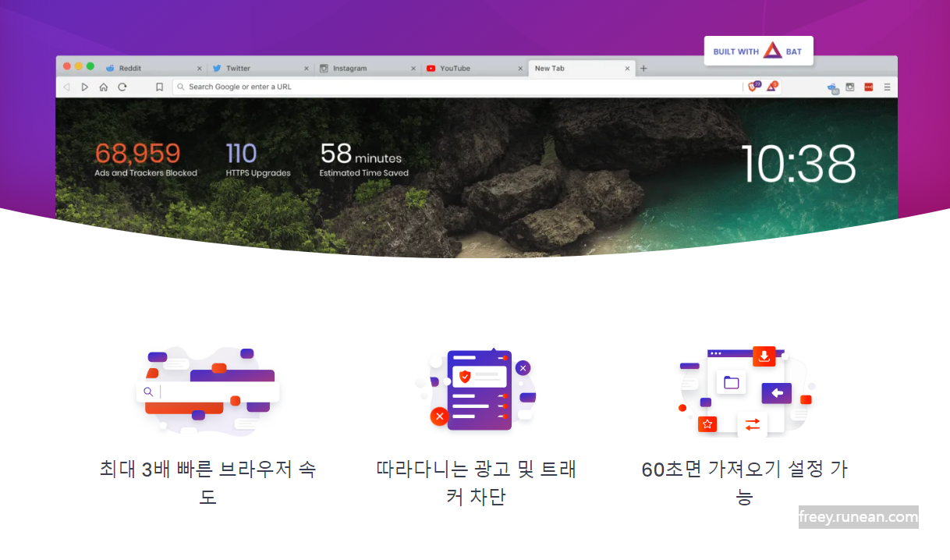Open the Brave Shields icon

pyautogui.click(x=753, y=87)
